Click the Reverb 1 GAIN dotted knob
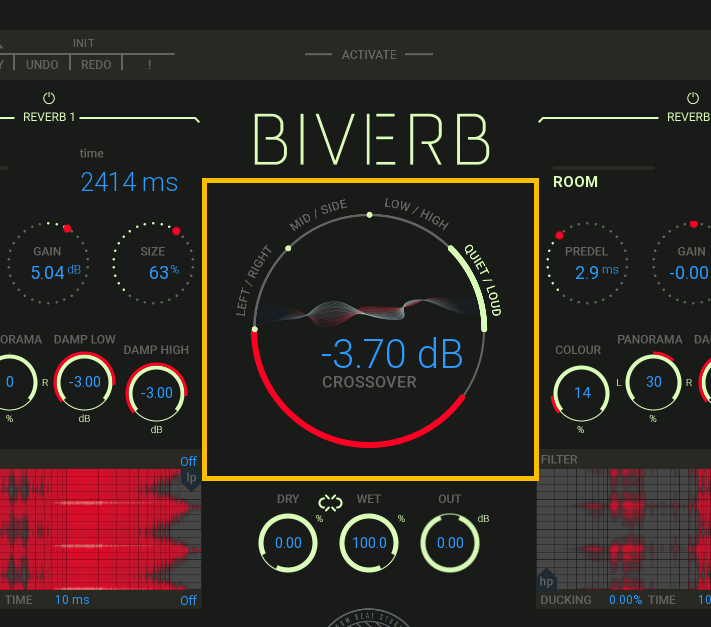Viewport: 711px width, 627px height. pyautogui.click(x=47, y=263)
